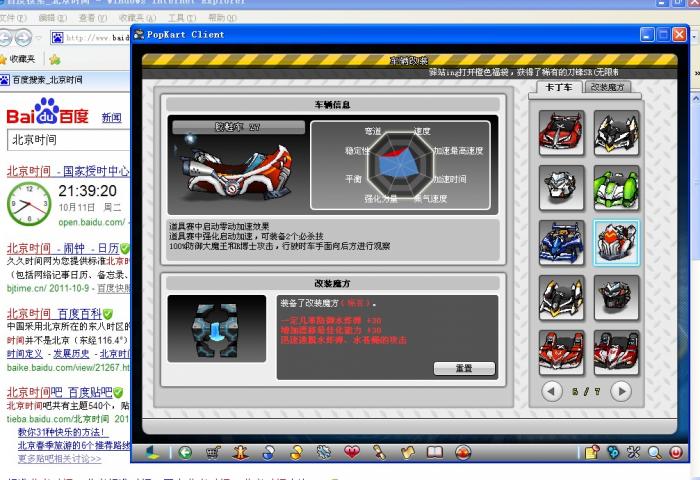Select the left red formula kart in last row

[x=561, y=353]
